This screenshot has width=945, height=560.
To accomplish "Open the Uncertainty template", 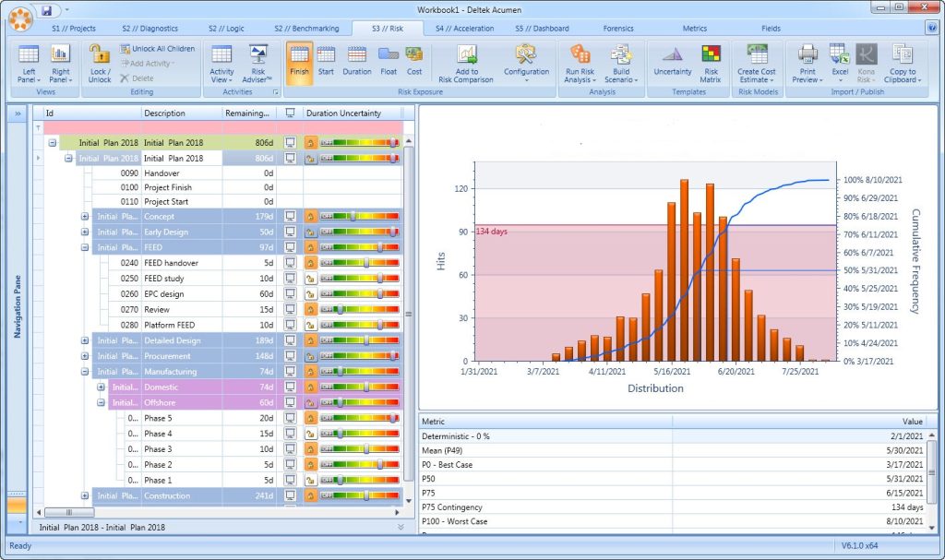I will pyautogui.click(x=673, y=62).
